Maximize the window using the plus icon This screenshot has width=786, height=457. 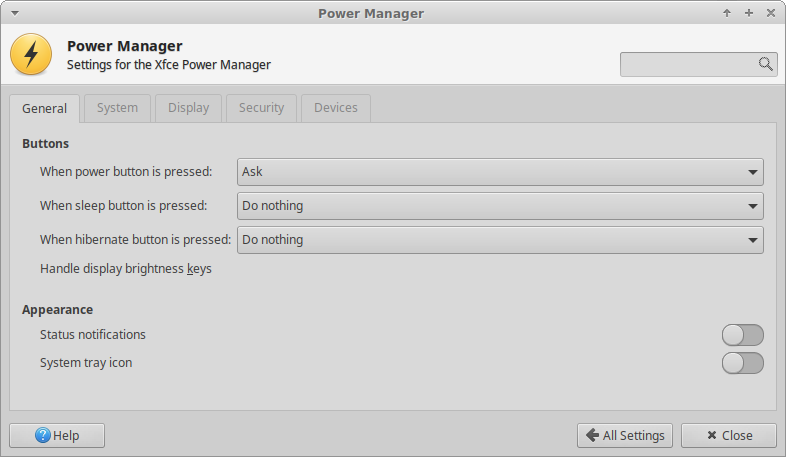(749, 13)
